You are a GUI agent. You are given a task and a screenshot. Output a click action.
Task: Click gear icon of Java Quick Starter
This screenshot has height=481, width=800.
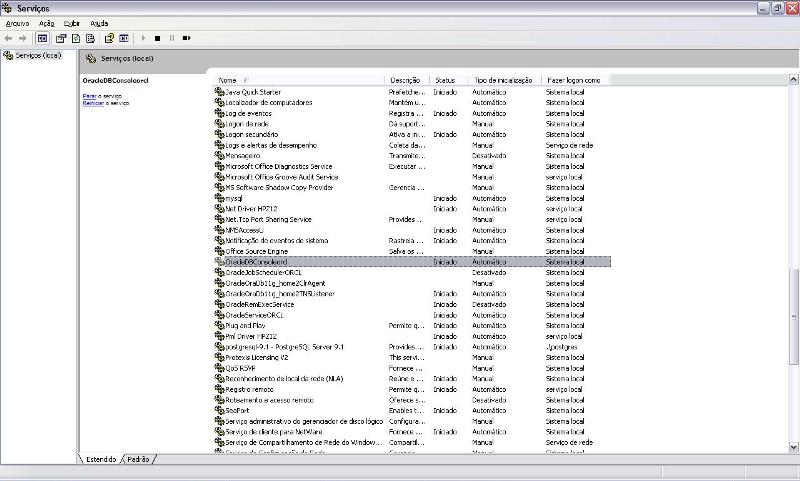(219, 92)
